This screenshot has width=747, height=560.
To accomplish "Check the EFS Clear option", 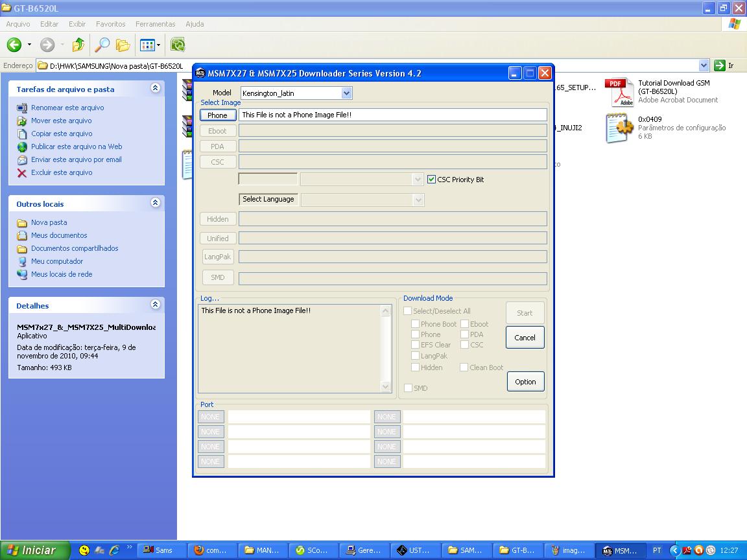I will tap(415, 345).
